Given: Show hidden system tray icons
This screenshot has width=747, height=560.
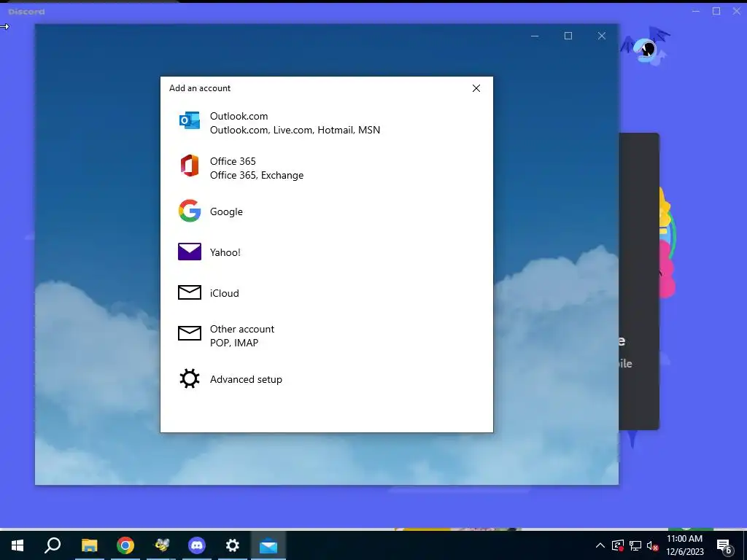Looking at the screenshot, I should [600, 545].
